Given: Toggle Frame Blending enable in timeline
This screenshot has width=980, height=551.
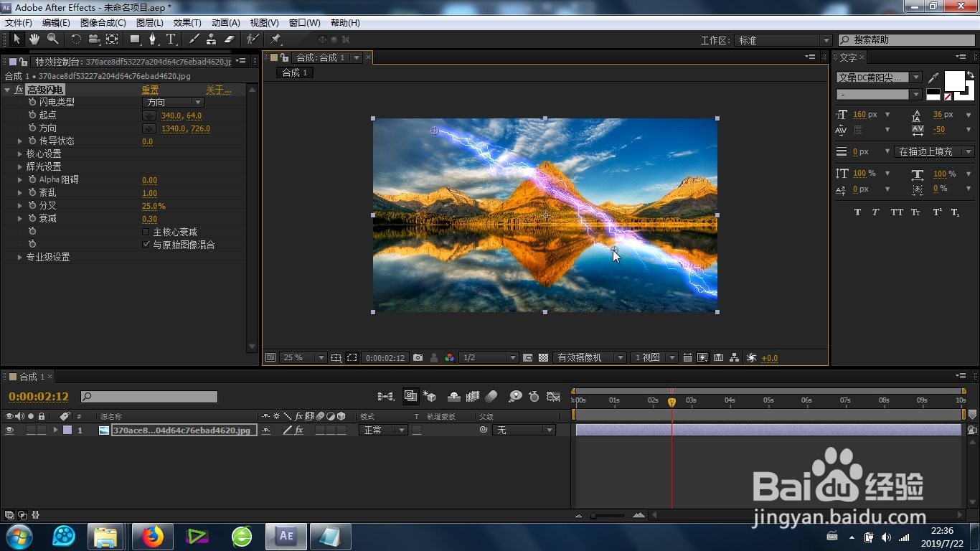Looking at the screenshot, I should (x=473, y=396).
